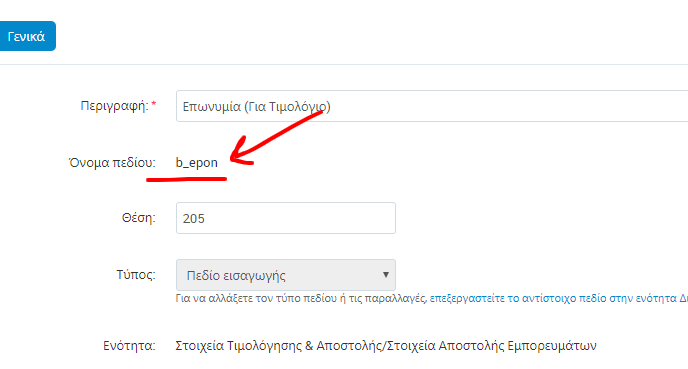Click the Τύπος dropdown arrow
Viewport: 688px width, 369px height.
(386, 275)
